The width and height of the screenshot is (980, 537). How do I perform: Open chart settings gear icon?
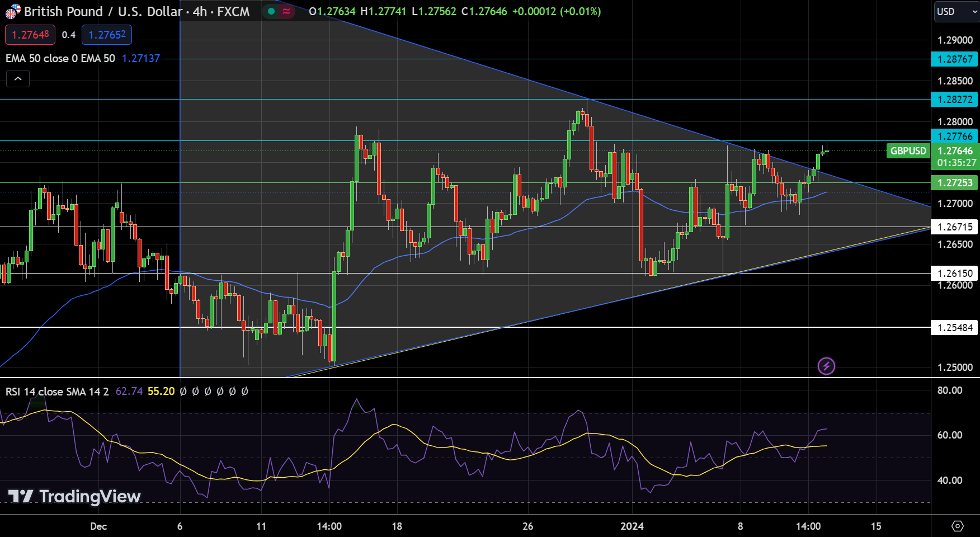coord(958,526)
